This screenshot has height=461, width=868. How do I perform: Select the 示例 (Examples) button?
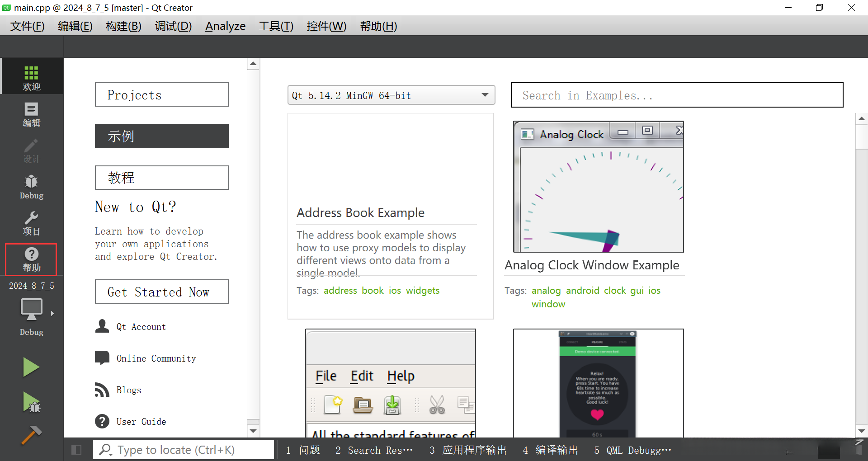(162, 136)
